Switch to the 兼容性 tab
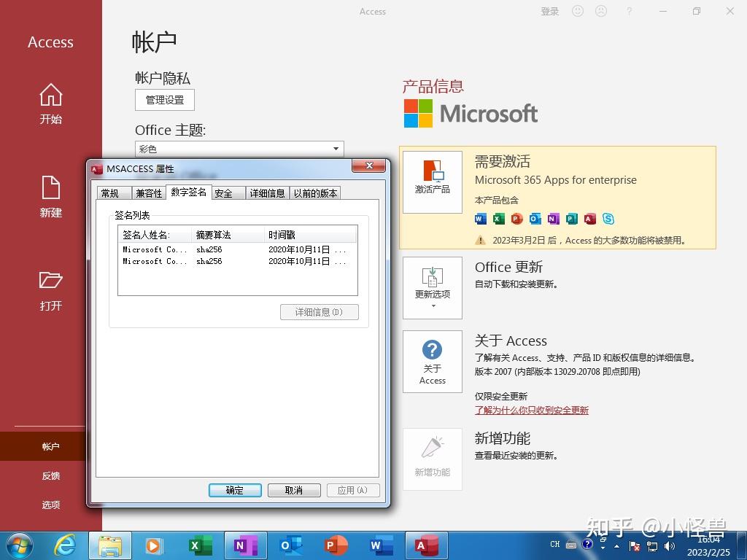Viewport: 747px width, 560px height. 149,193
